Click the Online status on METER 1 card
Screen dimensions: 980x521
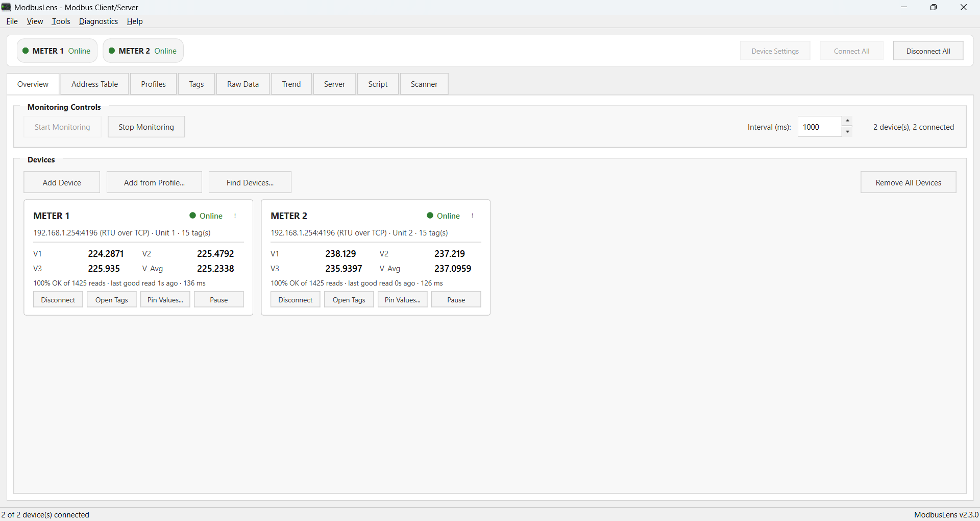[x=206, y=216]
